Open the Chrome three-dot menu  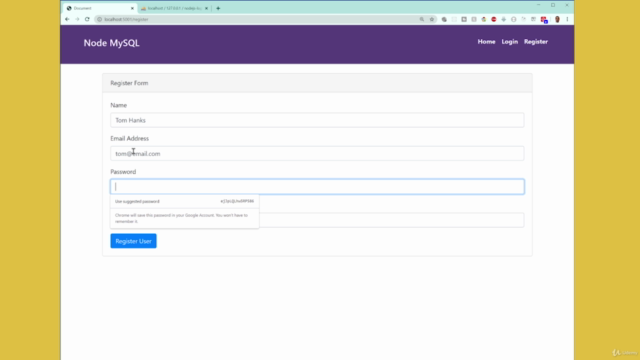point(567,19)
